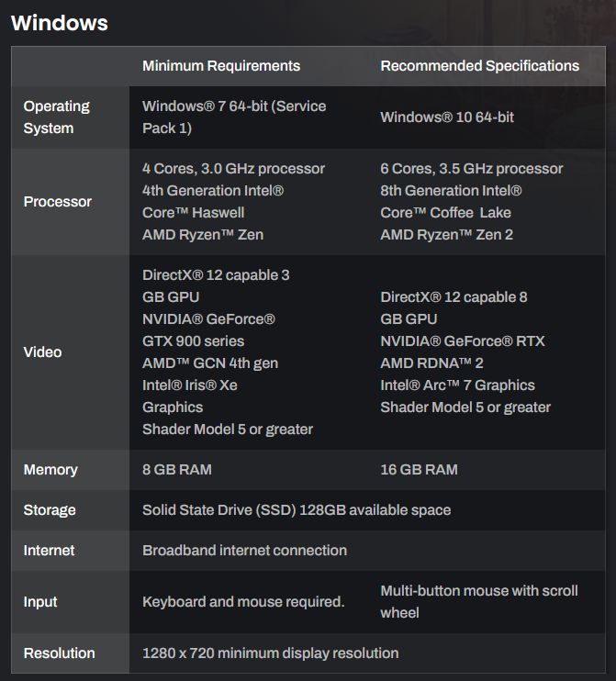Select the Video row label
The image size is (616, 681).
coord(43,352)
